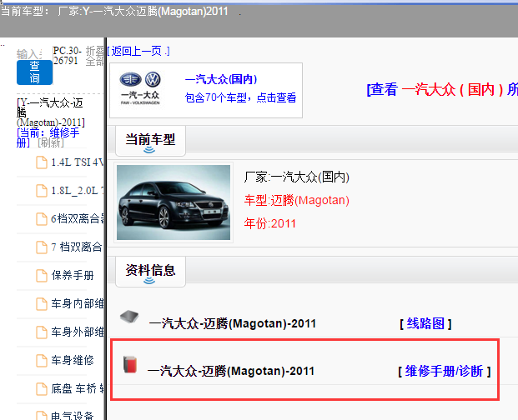Click the file icon next to 车身外部维
The width and height of the screenshot is (518, 420).
[42, 332]
